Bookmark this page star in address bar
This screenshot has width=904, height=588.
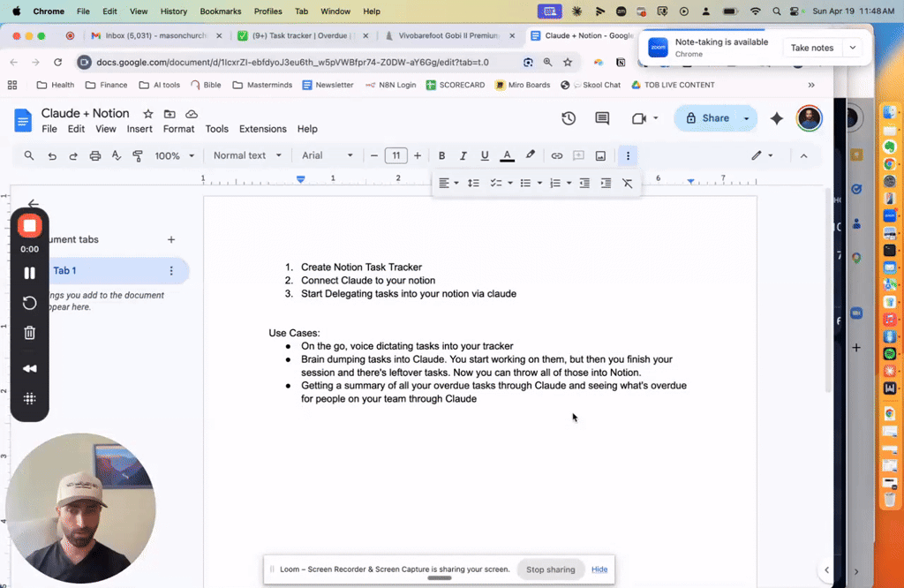click(x=568, y=63)
